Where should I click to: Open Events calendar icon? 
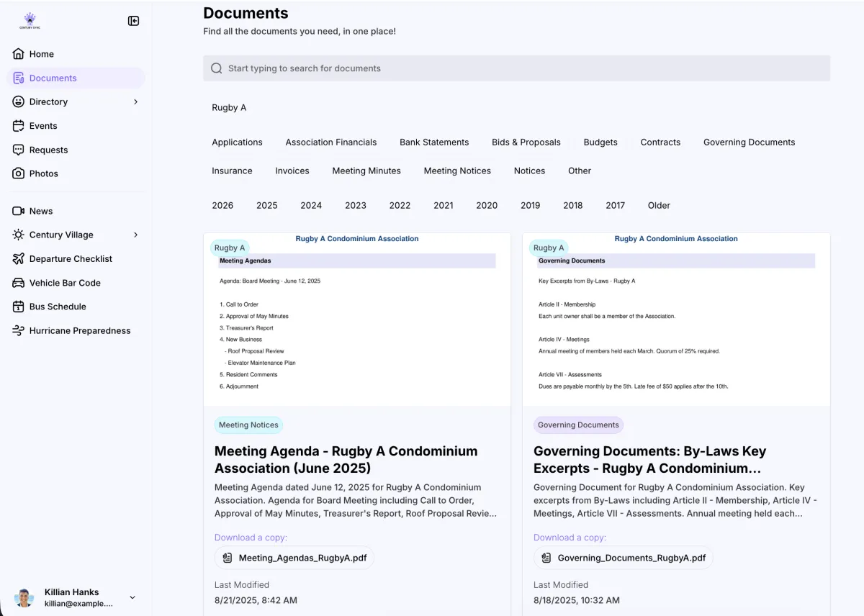(19, 126)
